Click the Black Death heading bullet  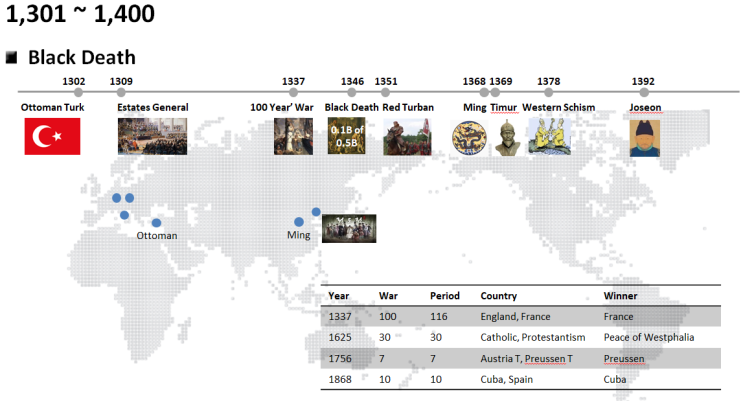(11, 58)
